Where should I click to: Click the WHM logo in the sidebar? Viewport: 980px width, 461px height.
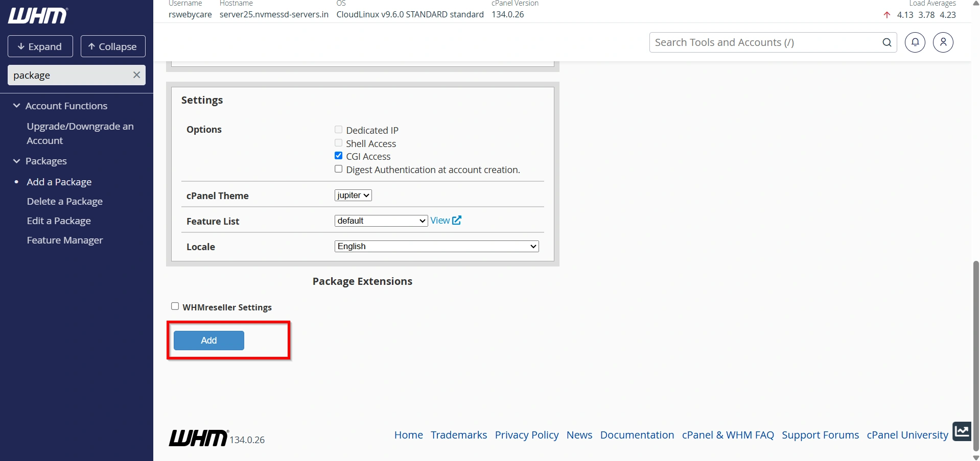tap(38, 16)
